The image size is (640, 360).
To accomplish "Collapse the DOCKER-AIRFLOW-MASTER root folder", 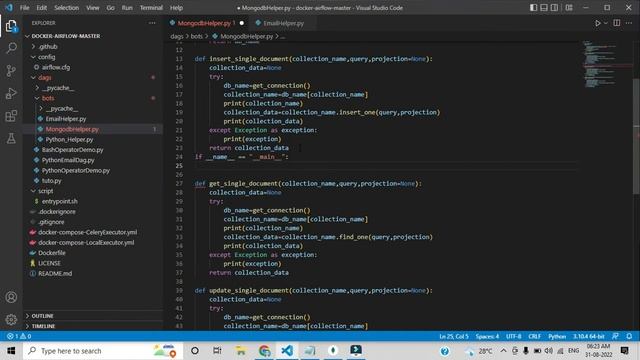I will (x=65, y=36).
